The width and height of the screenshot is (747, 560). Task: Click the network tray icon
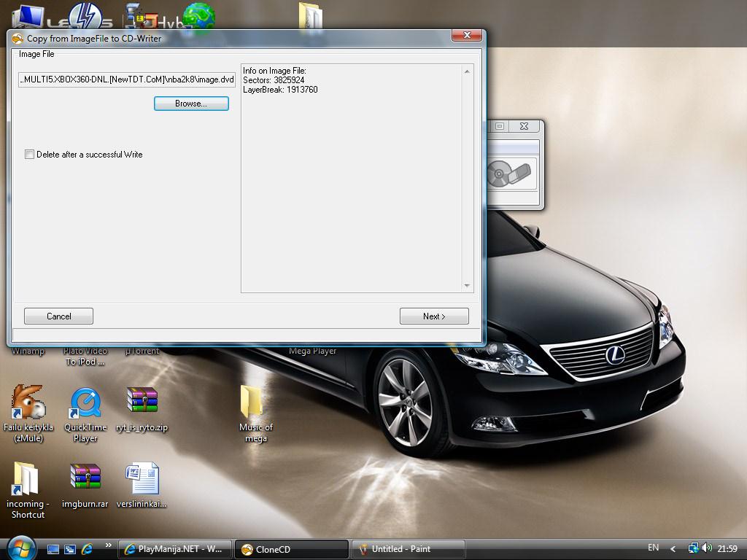(x=693, y=548)
